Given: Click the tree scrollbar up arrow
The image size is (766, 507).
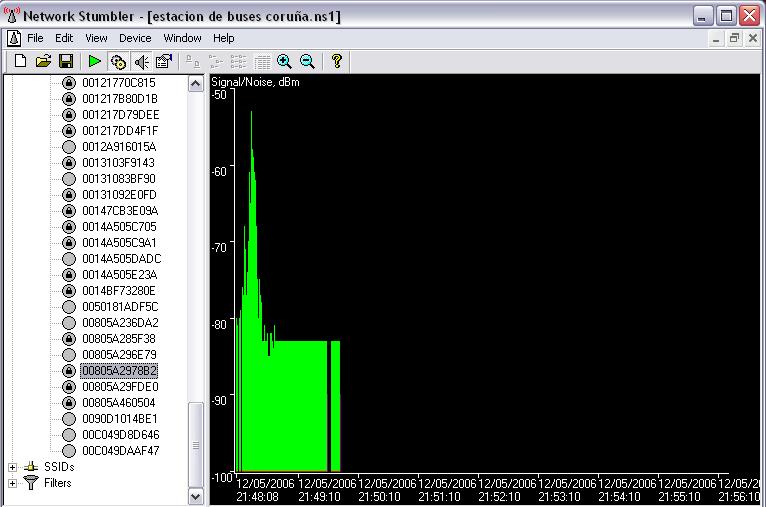Looking at the screenshot, I should click(x=195, y=84).
